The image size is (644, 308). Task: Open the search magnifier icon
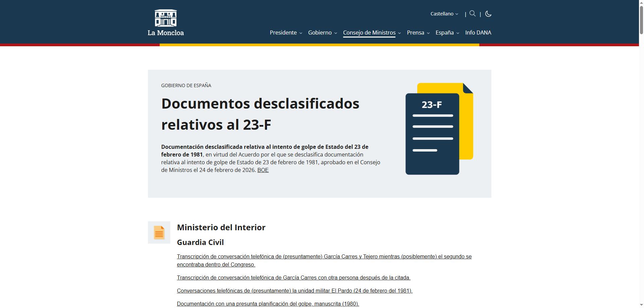(473, 14)
